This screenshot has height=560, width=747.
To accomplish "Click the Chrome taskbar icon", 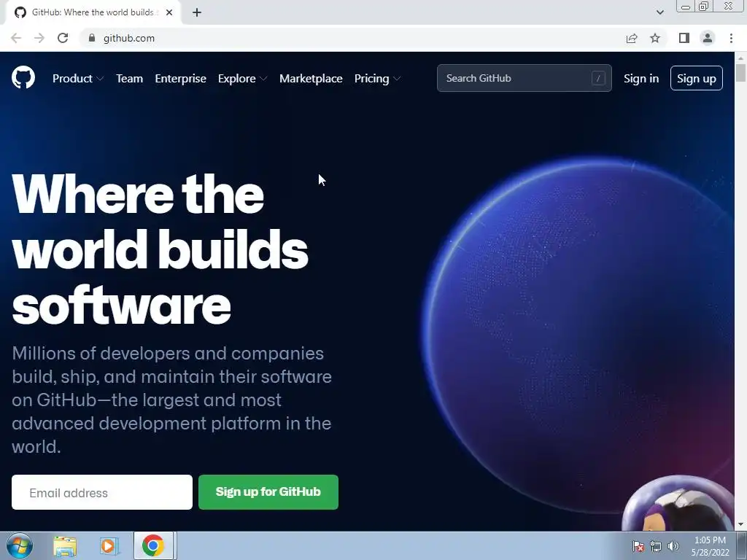I will pyautogui.click(x=153, y=545).
